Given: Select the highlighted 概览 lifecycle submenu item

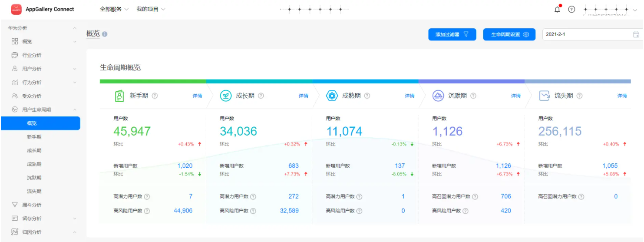Looking at the screenshot, I should (x=40, y=123).
